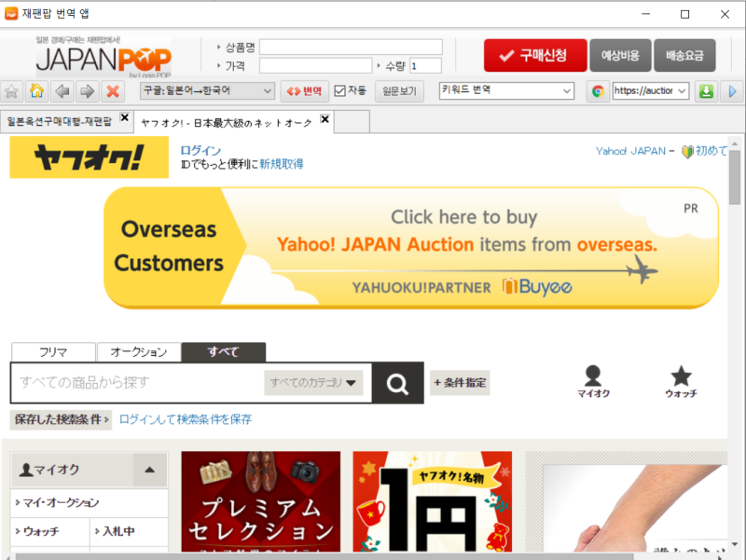Open the Yahoo! JAPAN link

click(630, 151)
